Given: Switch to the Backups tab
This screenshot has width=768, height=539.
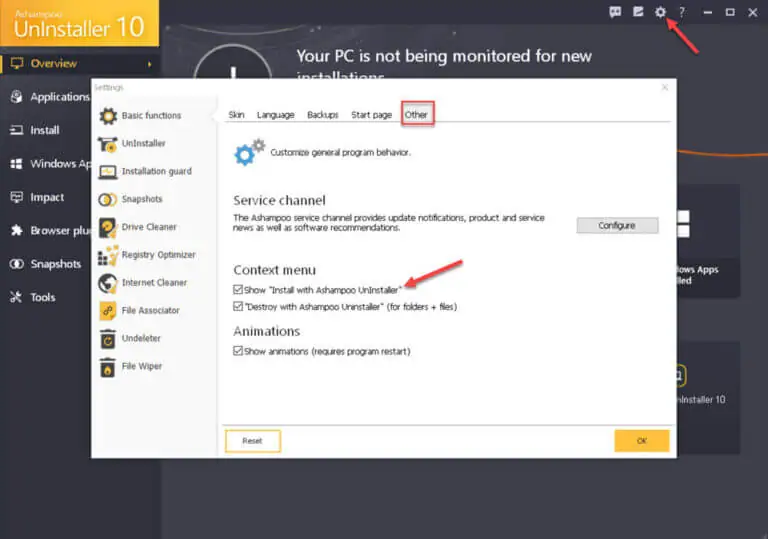Looking at the screenshot, I should tap(322, 115).
